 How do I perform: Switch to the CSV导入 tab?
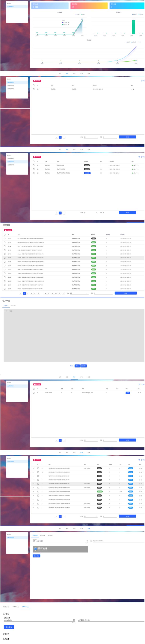click(x=13, y=306)
